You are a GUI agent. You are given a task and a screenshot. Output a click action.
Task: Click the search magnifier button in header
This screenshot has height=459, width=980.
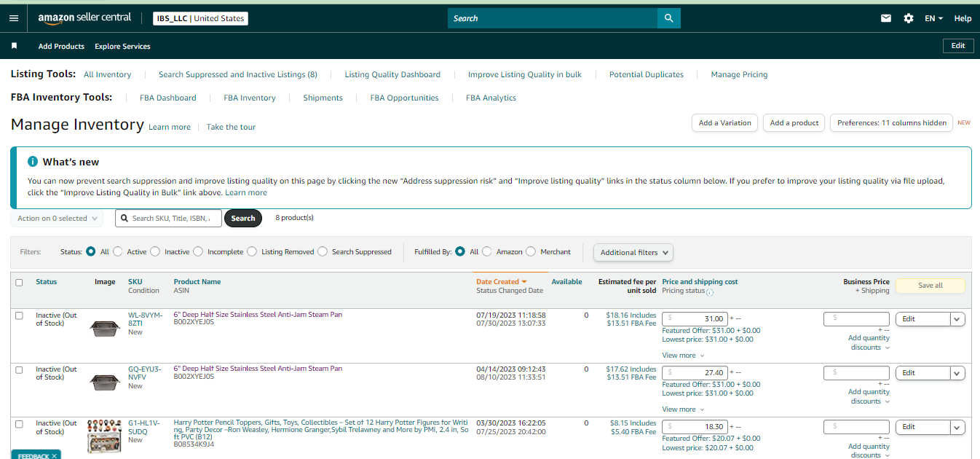tap(668, 18)
